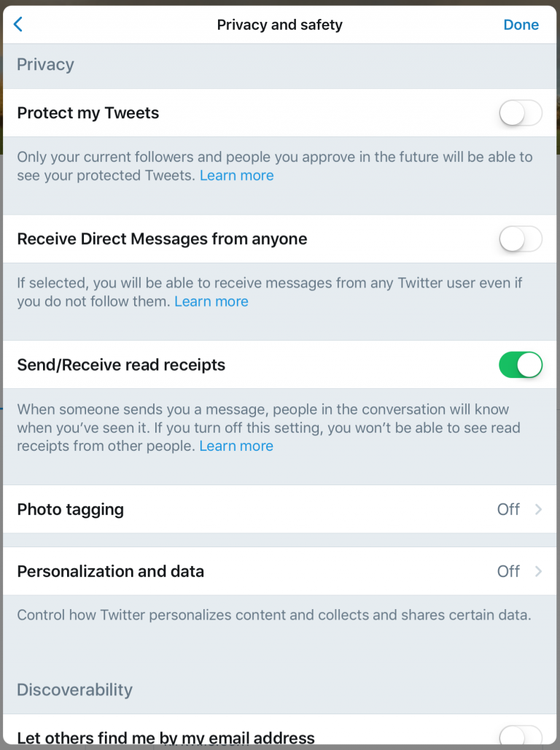Viewport: 560px width, 750px height.
Task: Tap the Off label beside Personalization and data
Action: click(508, 571)
